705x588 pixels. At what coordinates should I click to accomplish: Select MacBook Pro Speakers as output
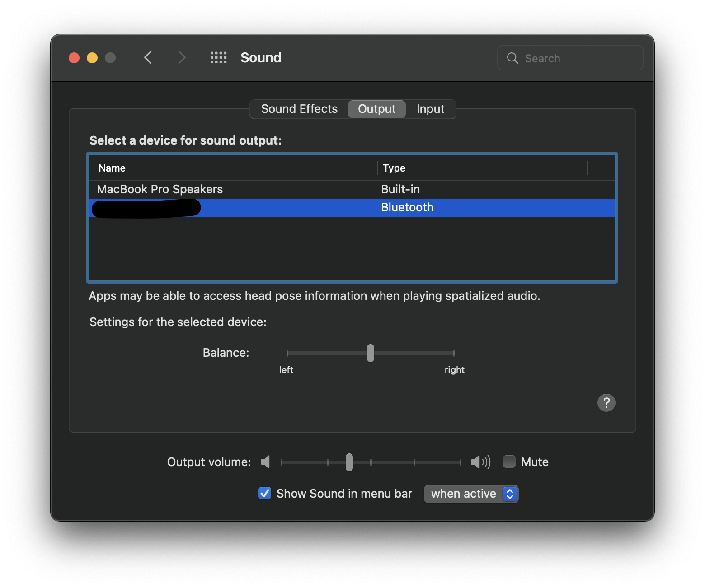click(160, 189)
